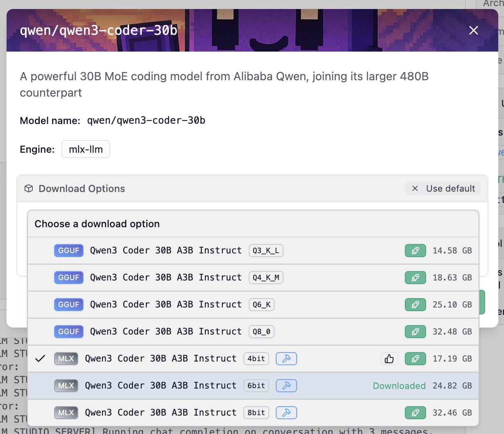Click the rocket icon on the Q8_0 row
Image resolution: width=504 pixels, height=434 pixels.
click(x=415, y=331)
